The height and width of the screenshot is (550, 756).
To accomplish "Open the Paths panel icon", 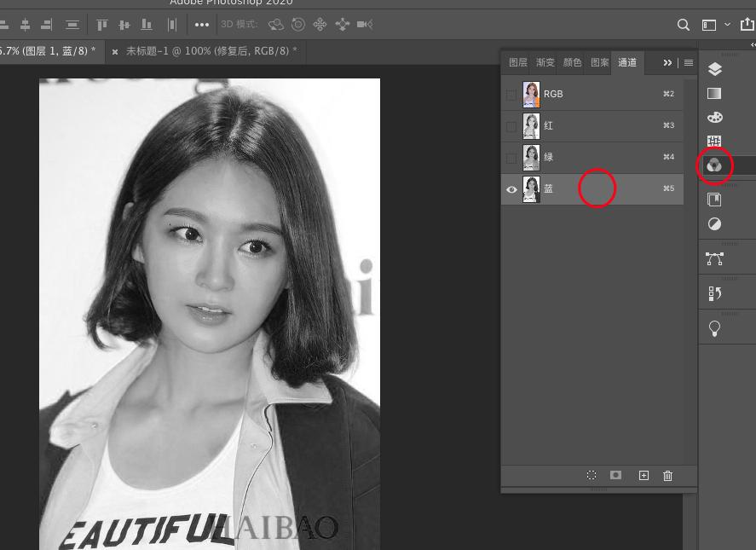I will tap(714, 258).
